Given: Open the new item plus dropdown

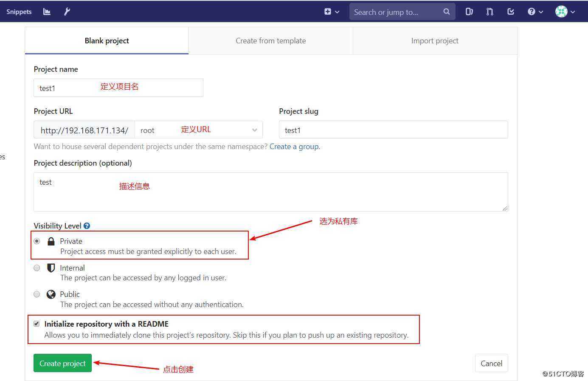Looking at the screenshot, I should click(332, 12).
